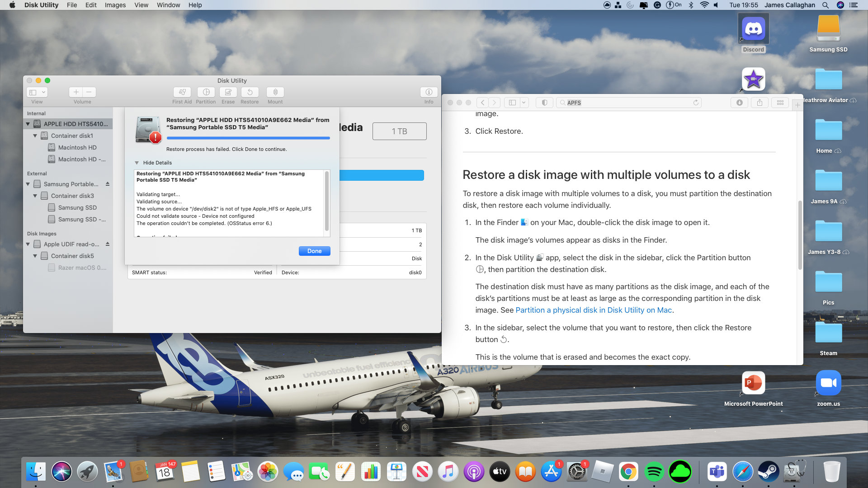Click the Erase toolbar icon
The image size is (868, 488).
(228, 92)
